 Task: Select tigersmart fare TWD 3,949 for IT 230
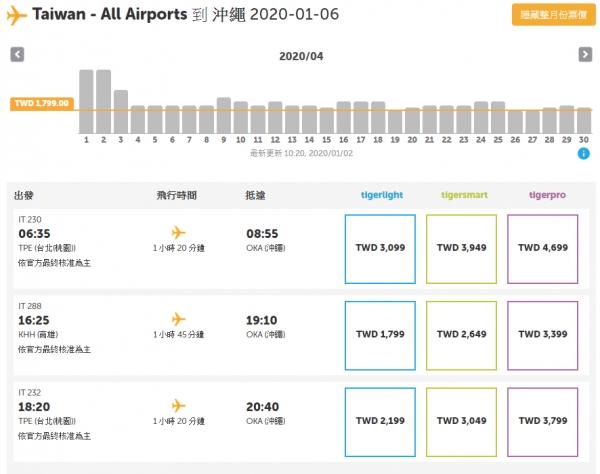click(x=461, y=249)
